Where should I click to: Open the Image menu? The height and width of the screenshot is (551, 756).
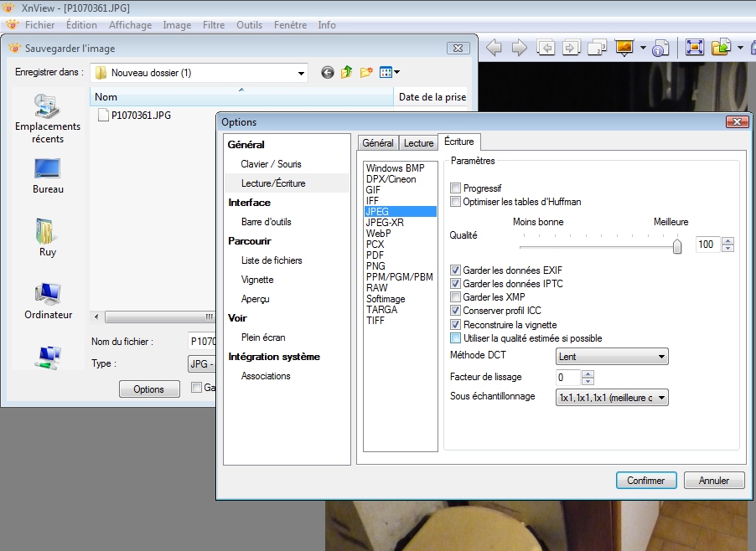coord(177,24)
